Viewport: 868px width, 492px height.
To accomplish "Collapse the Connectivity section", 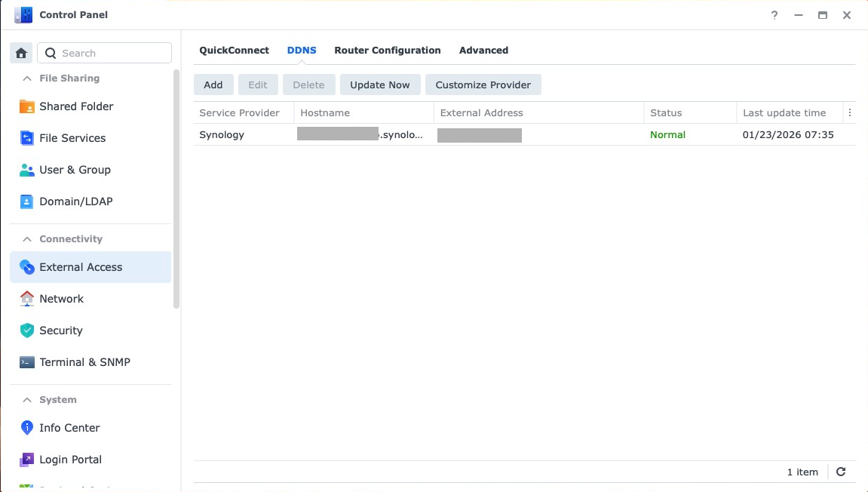I will (27, 239).
